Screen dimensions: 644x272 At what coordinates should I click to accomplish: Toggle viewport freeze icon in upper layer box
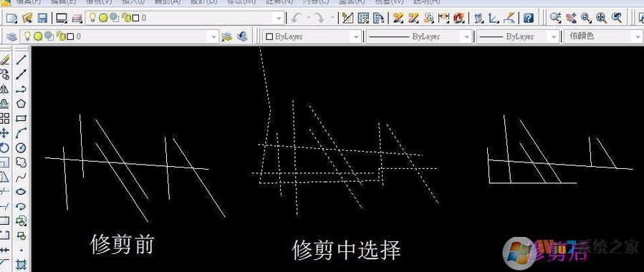click(x=114, y=18)
